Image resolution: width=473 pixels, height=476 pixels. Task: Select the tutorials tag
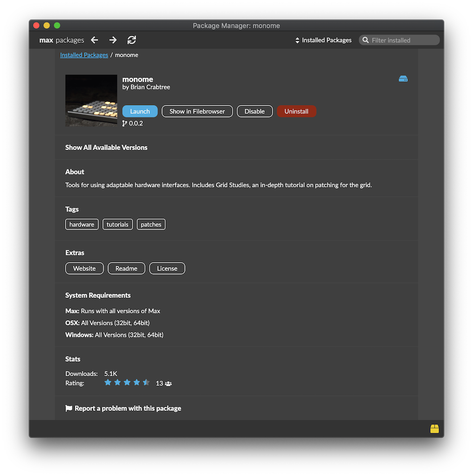click(118, 225)
